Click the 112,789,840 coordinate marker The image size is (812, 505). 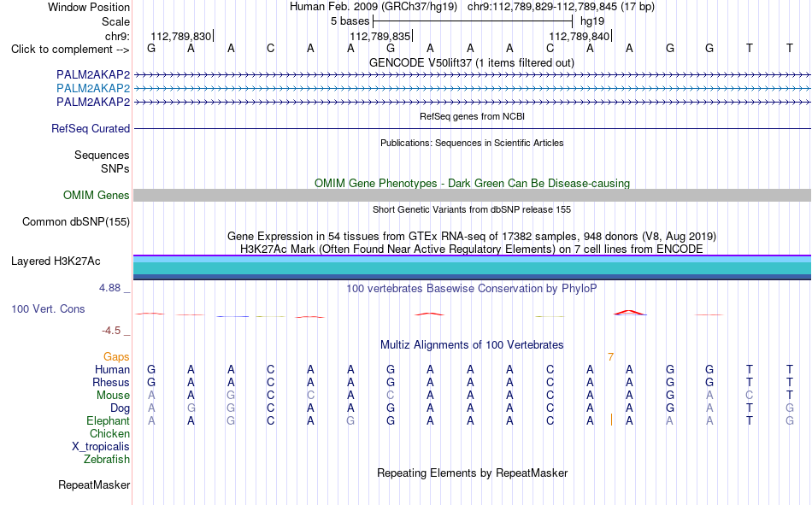point(579,36)
